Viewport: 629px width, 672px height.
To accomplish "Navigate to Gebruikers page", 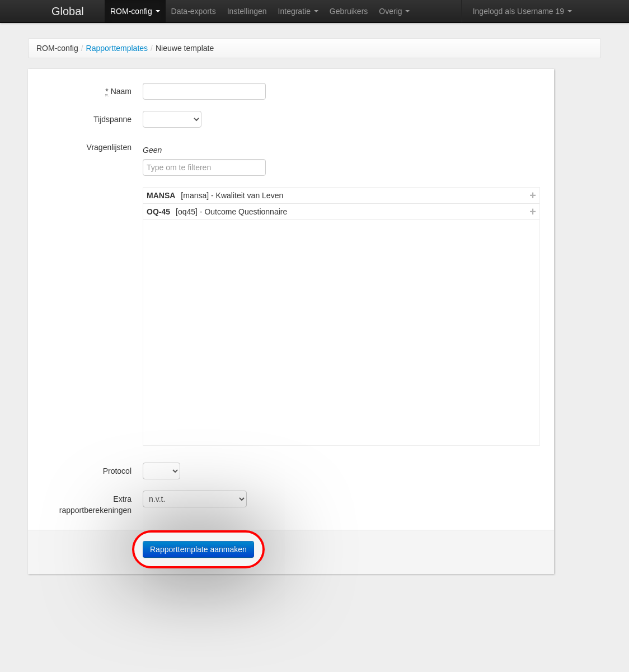I will pyautogui.click(x=348, y=11).
